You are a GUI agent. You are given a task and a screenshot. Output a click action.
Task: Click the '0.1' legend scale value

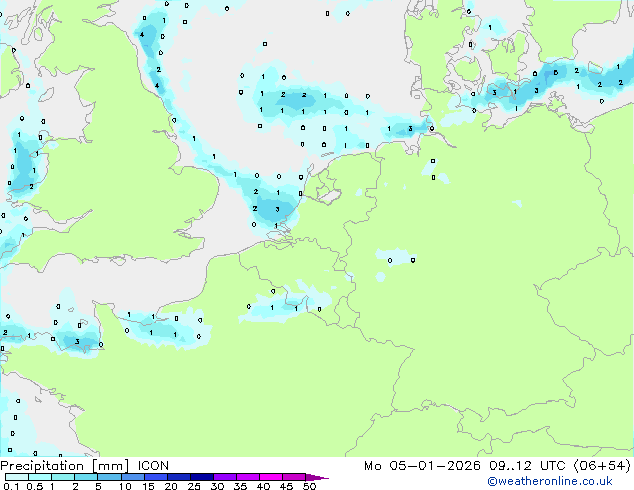point(11,486)
